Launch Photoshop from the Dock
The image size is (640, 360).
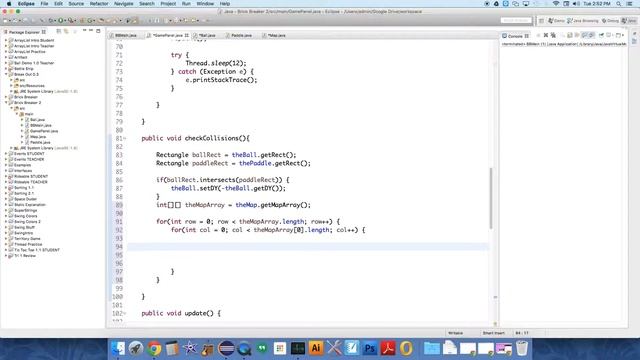(370, 348)
